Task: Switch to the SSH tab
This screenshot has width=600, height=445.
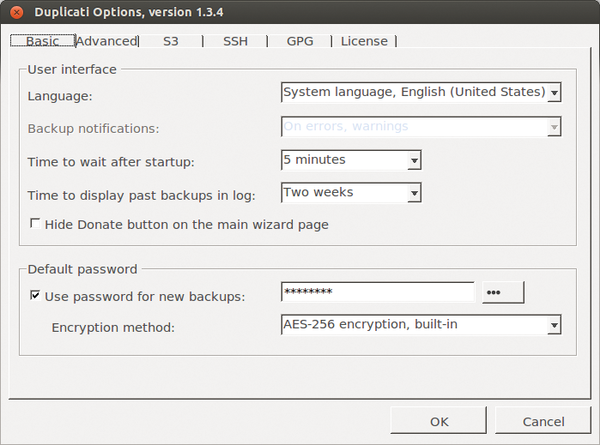Action: tap(235, 41)
